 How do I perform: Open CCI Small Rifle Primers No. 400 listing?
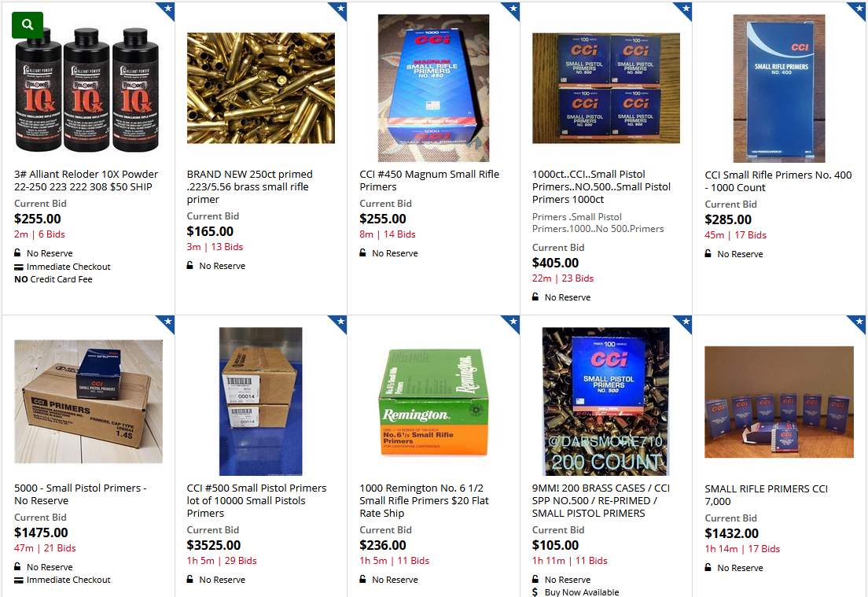(778, 181)
